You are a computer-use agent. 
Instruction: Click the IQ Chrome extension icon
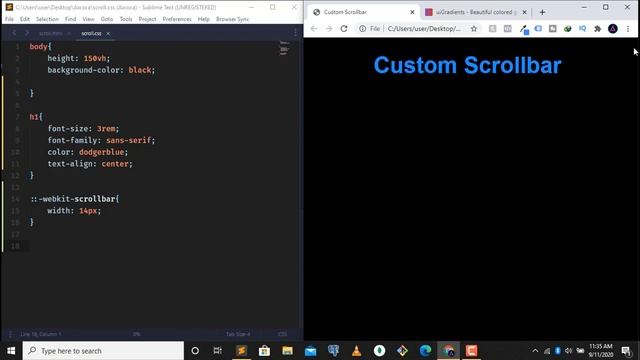point(582,29)
